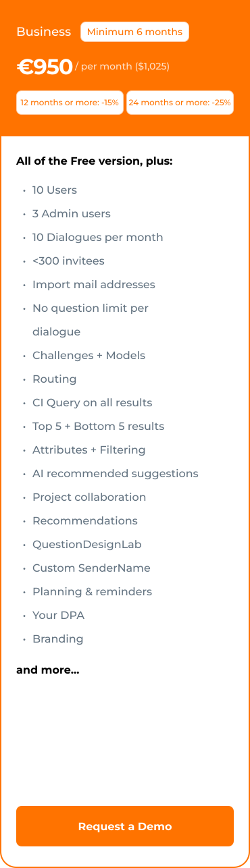Click the Business plan title
Screen dimensions: 250x868
(43, 32)
